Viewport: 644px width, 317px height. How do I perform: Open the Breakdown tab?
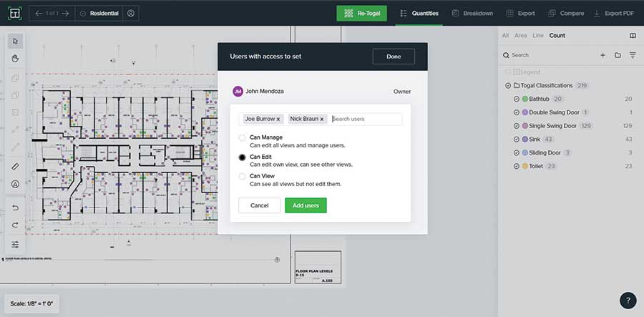[471, 13]
